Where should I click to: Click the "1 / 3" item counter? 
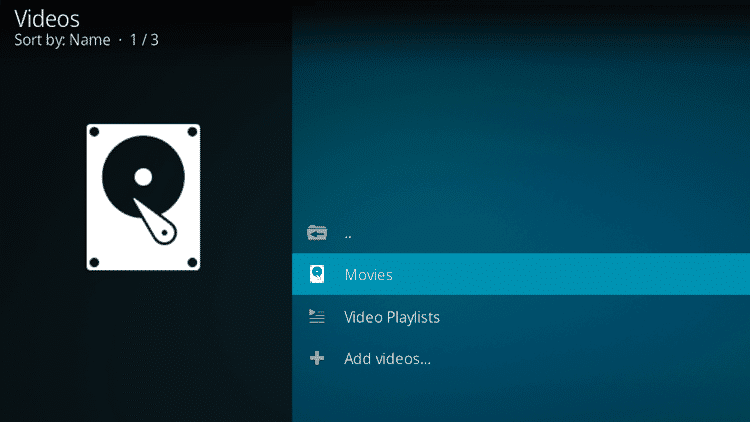pyautogui.click(x=144, y=40)
